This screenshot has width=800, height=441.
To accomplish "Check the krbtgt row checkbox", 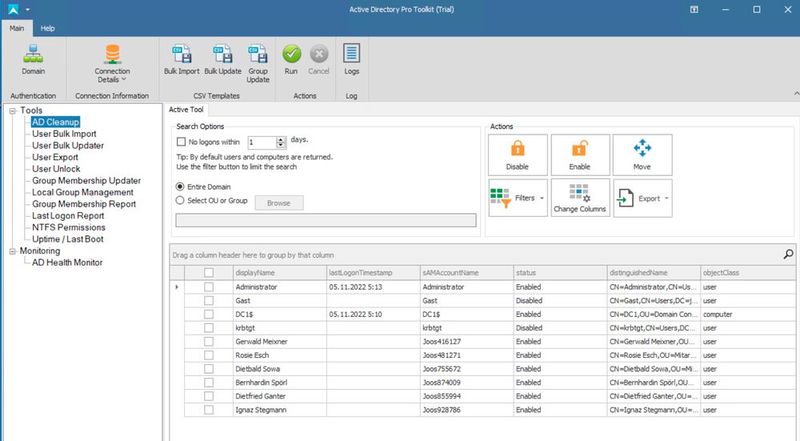I will coord(209,328).
